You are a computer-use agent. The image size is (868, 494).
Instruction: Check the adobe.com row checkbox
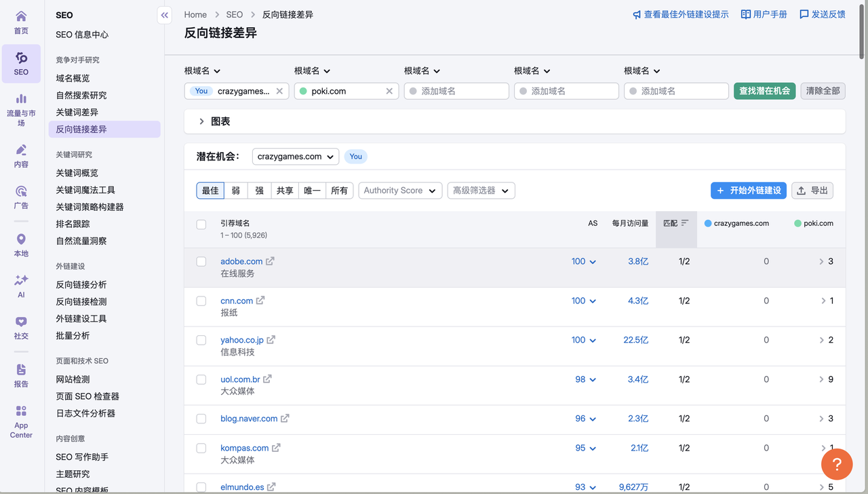click(201, 261)
